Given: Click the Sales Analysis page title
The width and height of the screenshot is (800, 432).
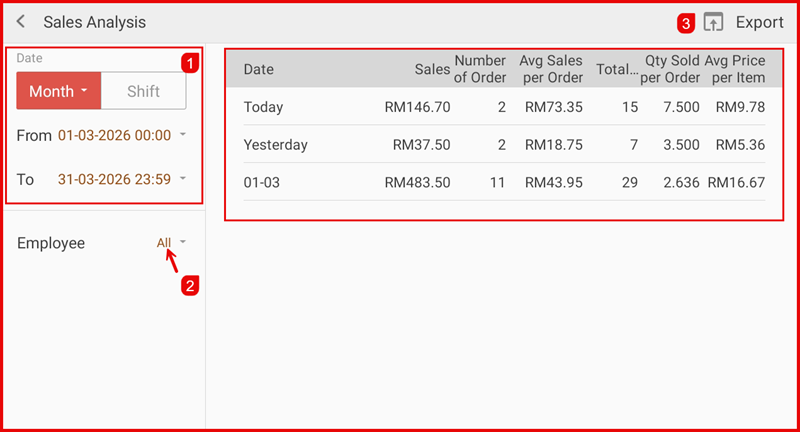Looking at the screenshot, I should tap(94, 22).
